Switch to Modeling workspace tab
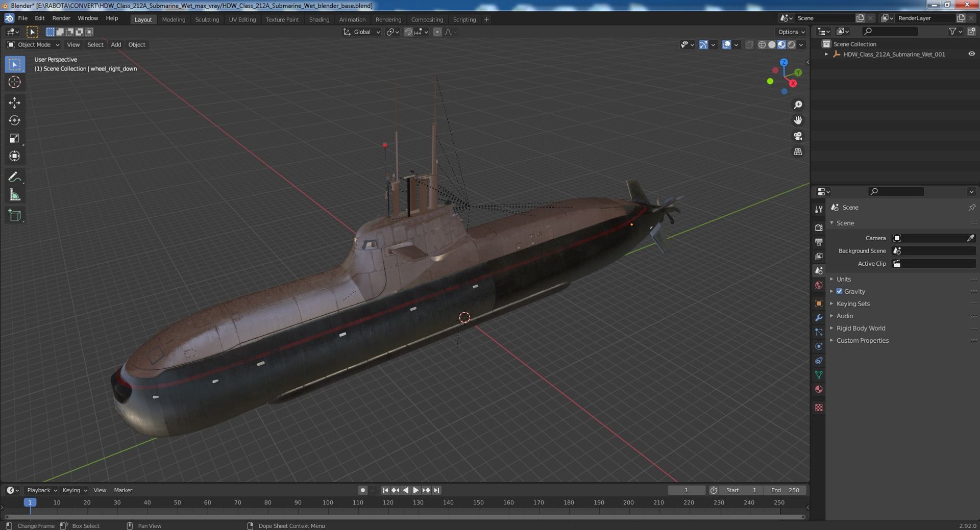The height and width of the screenshot is (530, 980). coord(174,19)
